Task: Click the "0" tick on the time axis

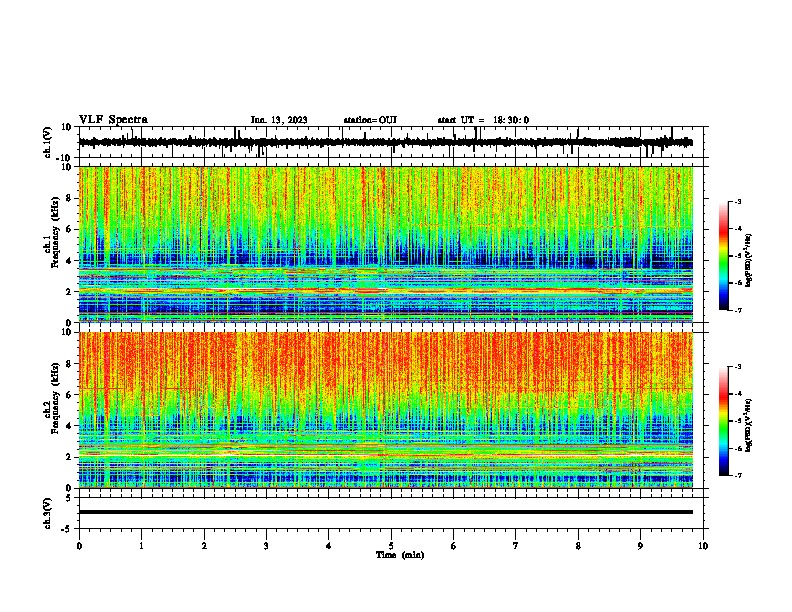Action: (x=79, y=546)
